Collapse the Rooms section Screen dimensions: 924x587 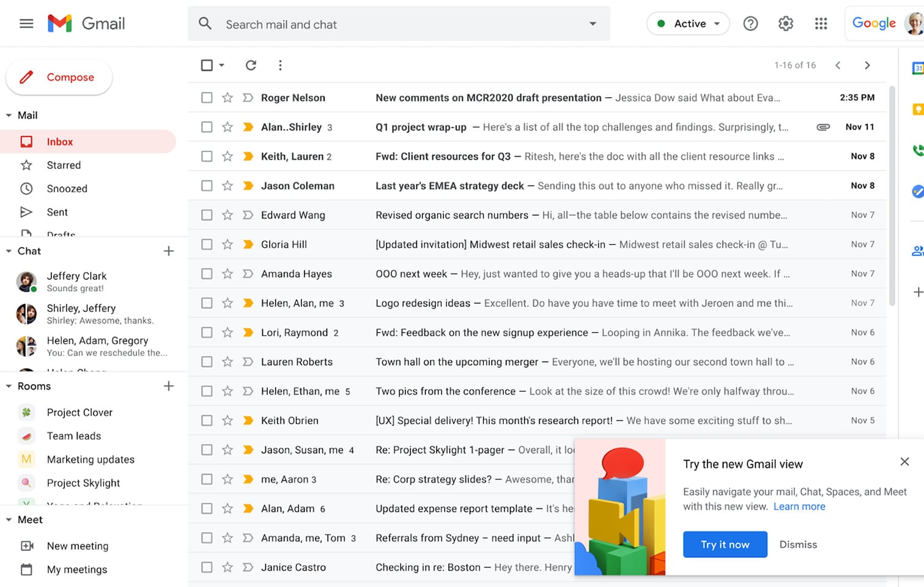click(9, 386)
